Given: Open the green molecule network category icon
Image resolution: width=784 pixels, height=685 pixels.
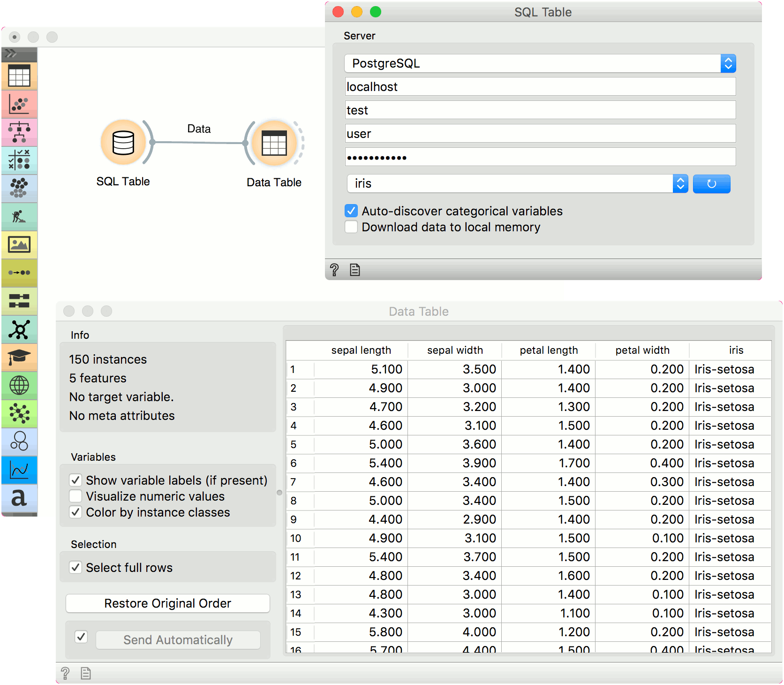Looking at the screenshot, I should 19,413.
